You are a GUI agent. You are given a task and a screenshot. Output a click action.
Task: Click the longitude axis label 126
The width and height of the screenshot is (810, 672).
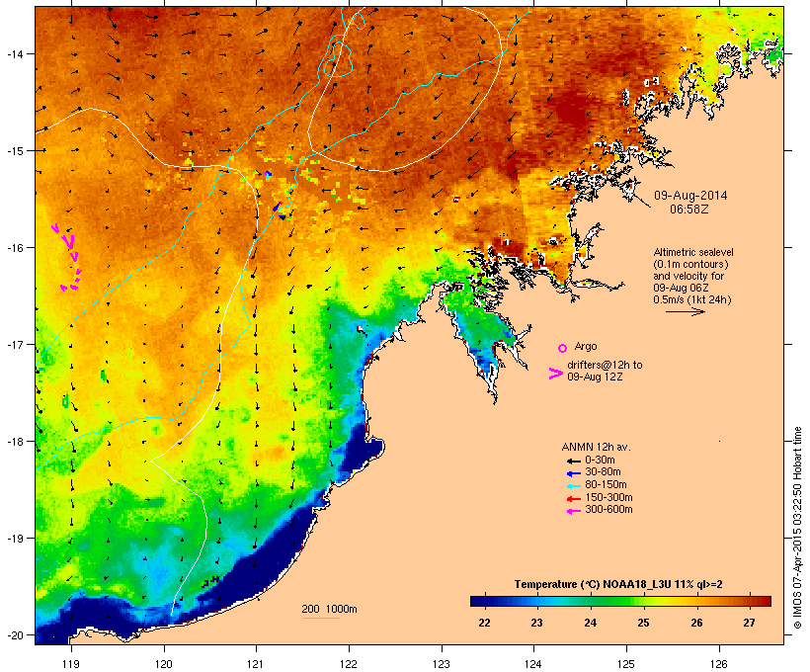[718, 664]
